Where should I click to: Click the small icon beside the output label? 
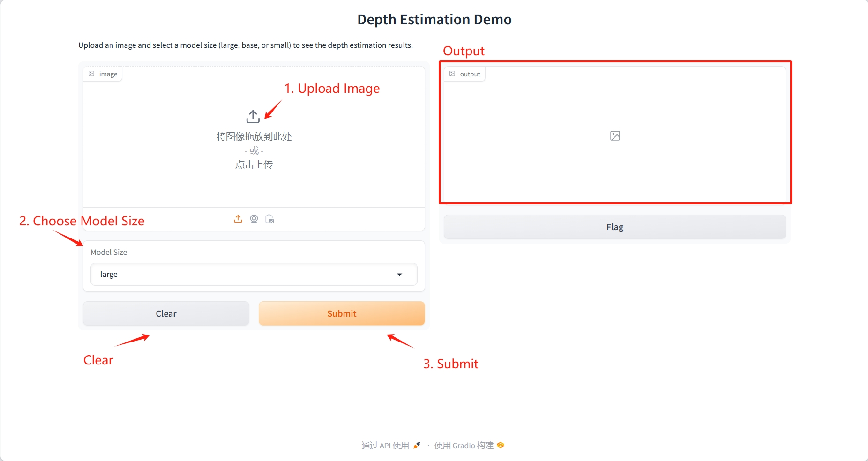pos(452,74)
